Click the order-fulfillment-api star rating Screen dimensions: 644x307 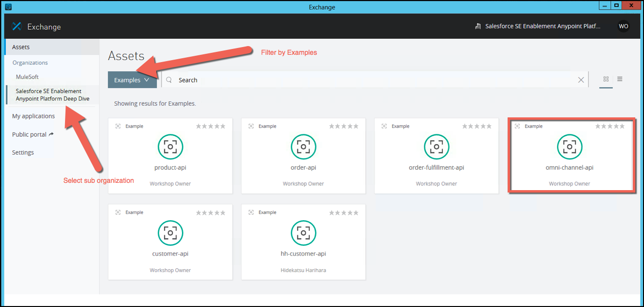point(477,126)
